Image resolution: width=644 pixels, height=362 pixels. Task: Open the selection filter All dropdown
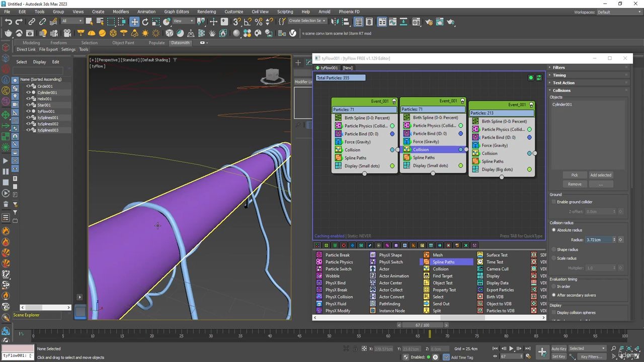click(x=72, y=21)
